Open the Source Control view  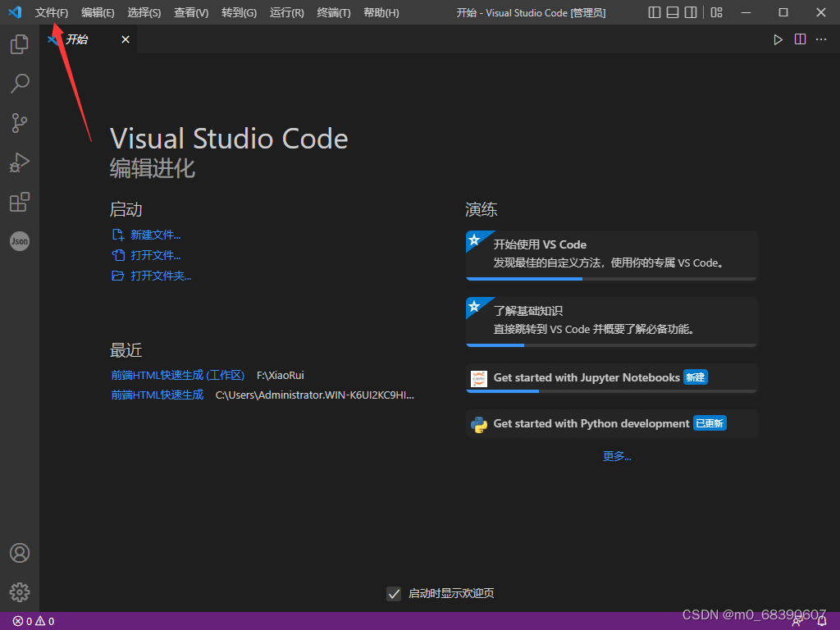tap(20, 123)
